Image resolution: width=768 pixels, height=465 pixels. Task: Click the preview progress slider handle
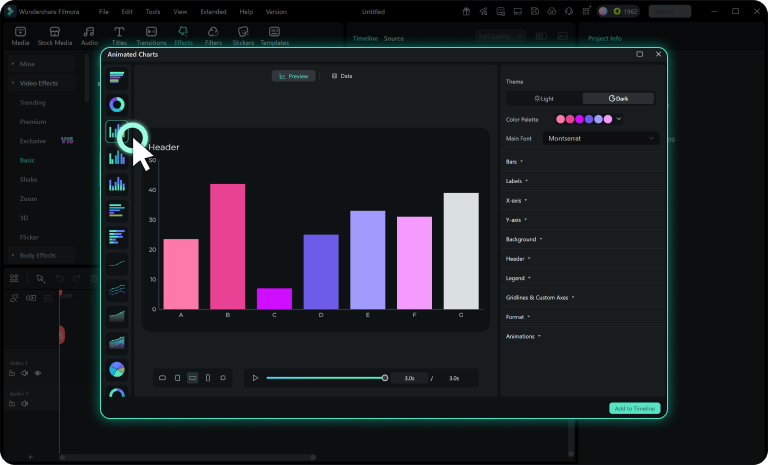(384, 378)
